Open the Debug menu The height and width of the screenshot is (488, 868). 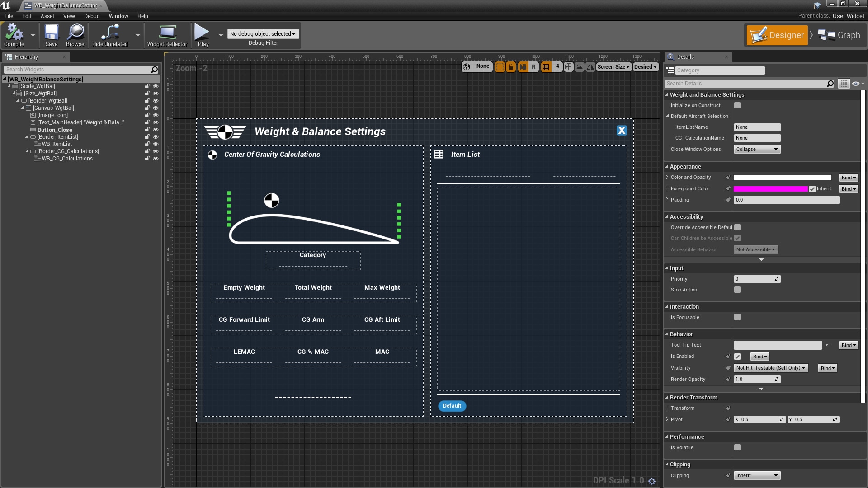92,16
